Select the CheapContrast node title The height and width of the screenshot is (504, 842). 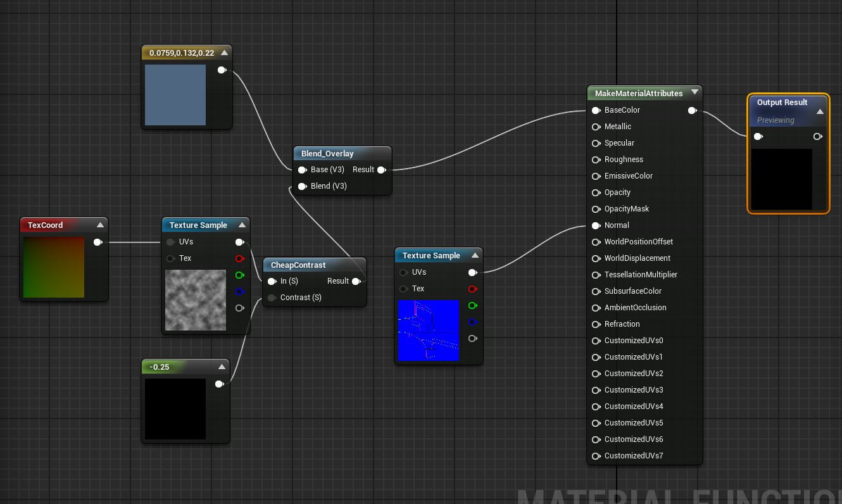(298, 265)
